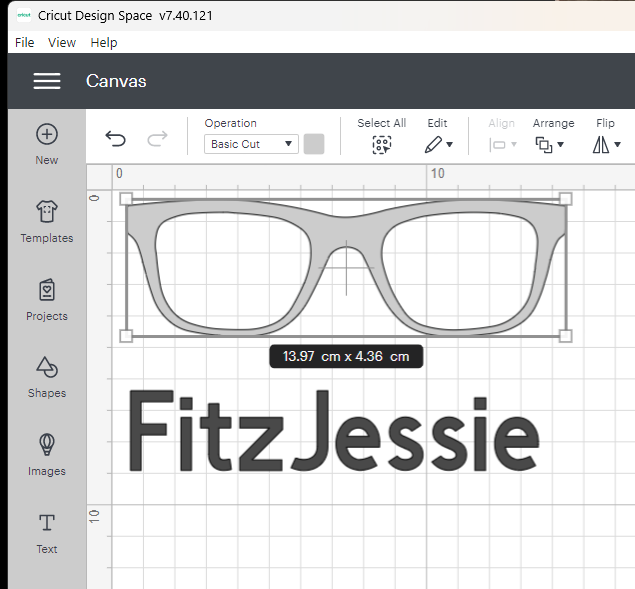Click the bottom-right handle of the glasses selection
This screenshot has height=589, width=635.
[565, 336]
